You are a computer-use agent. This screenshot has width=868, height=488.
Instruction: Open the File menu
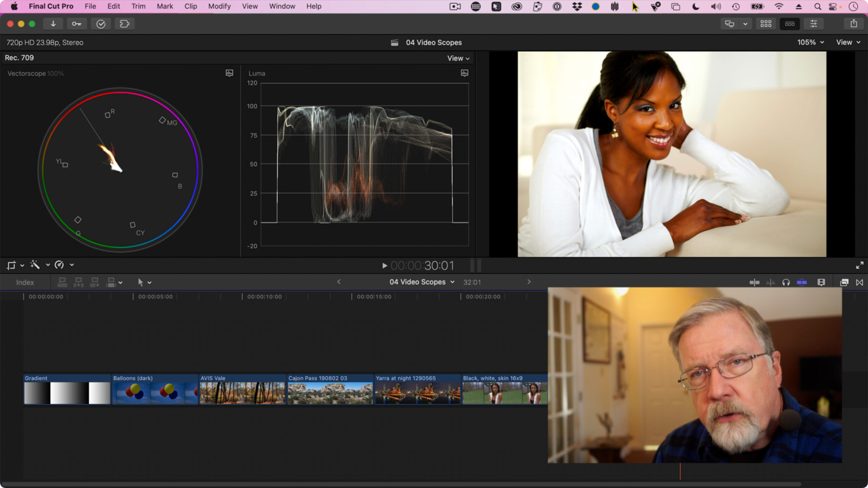tap(90, 6)
